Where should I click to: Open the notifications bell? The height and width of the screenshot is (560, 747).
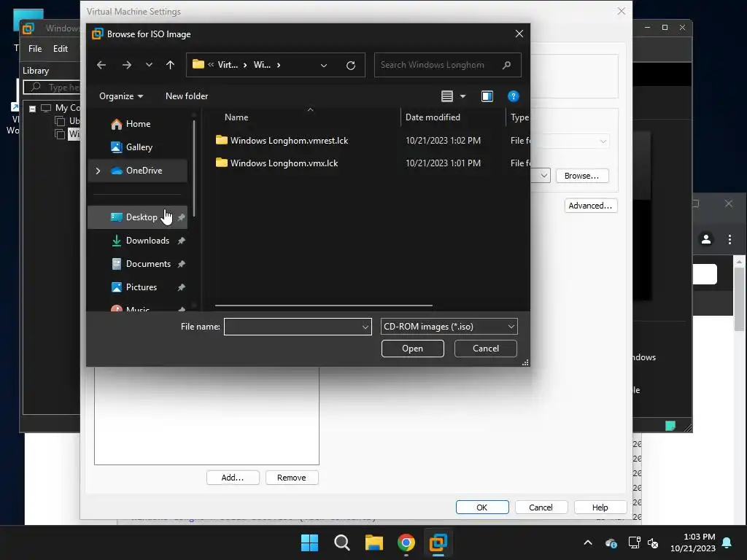tap(727, 542)
